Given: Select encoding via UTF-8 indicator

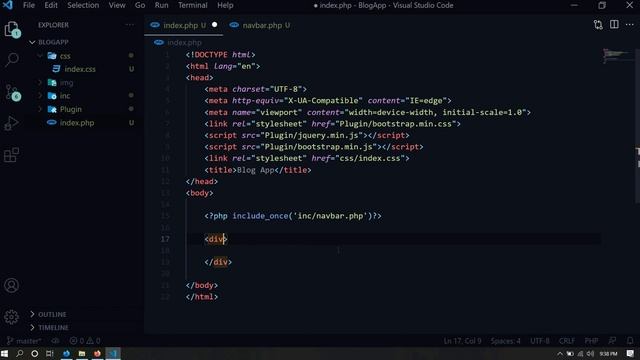Looking at the screenshot, I should [x=540, y=340].
